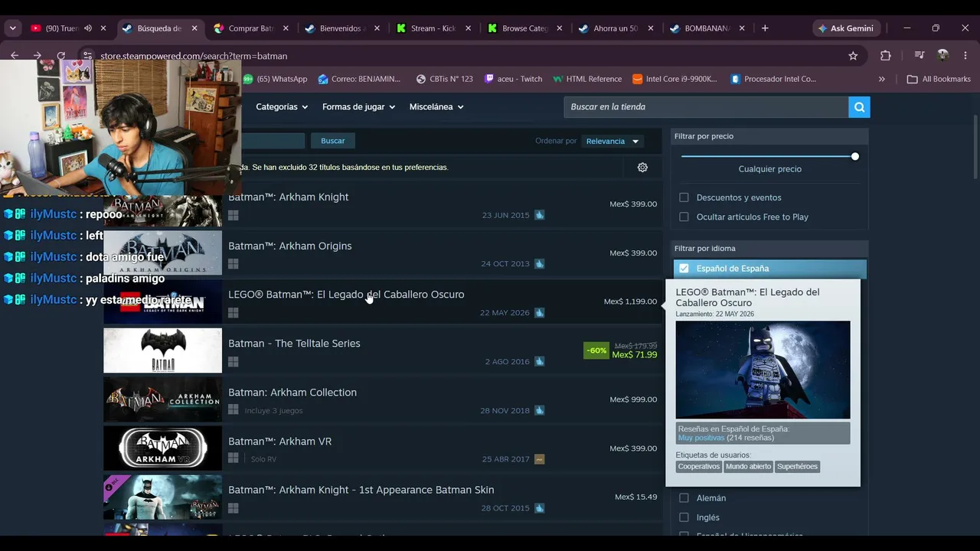Screen dimensions: 980x551
Task: Bookmark this page with the star icon
Action: (x=853, y=56)
